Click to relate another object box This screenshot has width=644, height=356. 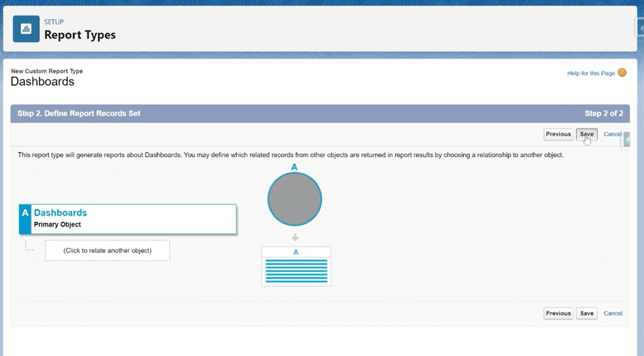click(107, 251)
